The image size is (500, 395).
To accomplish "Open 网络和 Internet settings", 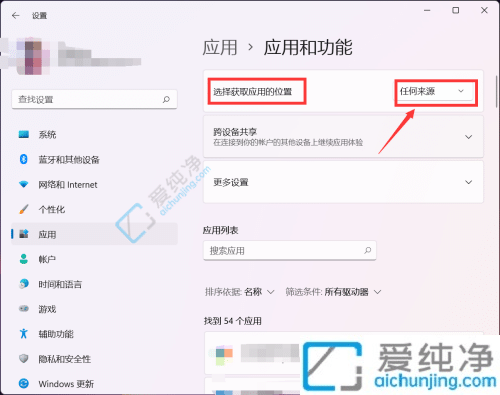I will click(x=94, y=185).
